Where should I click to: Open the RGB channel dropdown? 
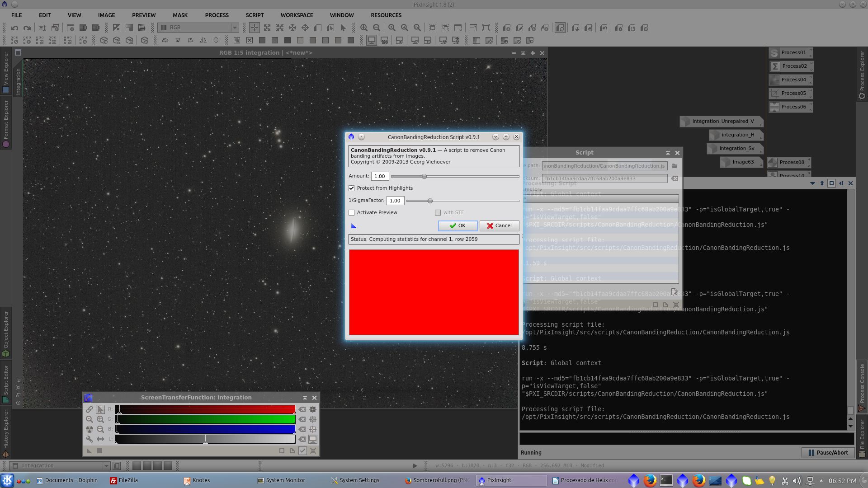coord(198,28)
